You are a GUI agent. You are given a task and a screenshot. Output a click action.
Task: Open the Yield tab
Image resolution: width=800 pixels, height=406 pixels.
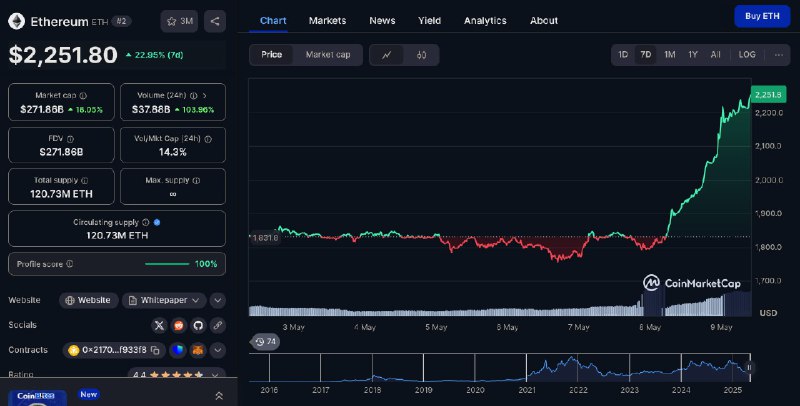click(430, 21)
